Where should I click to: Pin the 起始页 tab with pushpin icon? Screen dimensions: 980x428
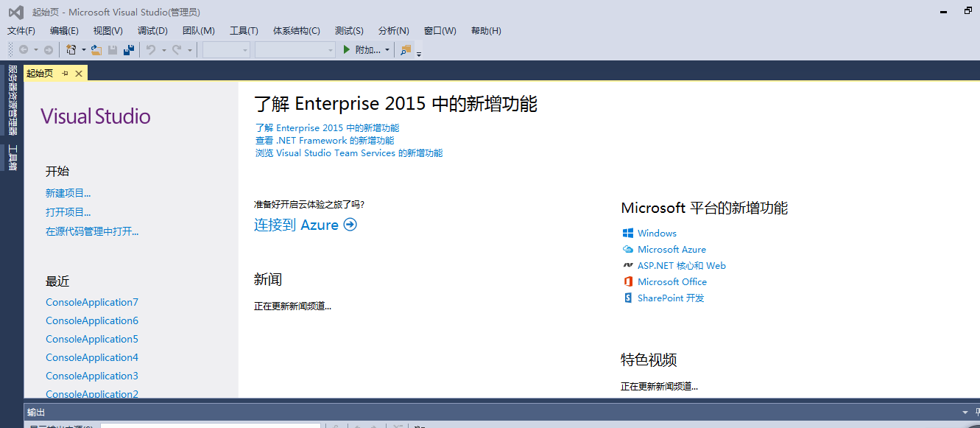(65, 73)
